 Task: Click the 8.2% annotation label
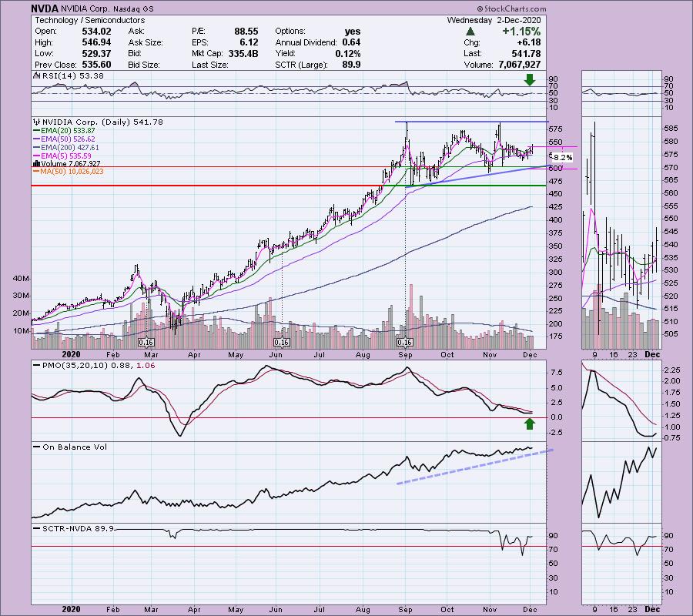pyautogui.click(x=562, y=157)
